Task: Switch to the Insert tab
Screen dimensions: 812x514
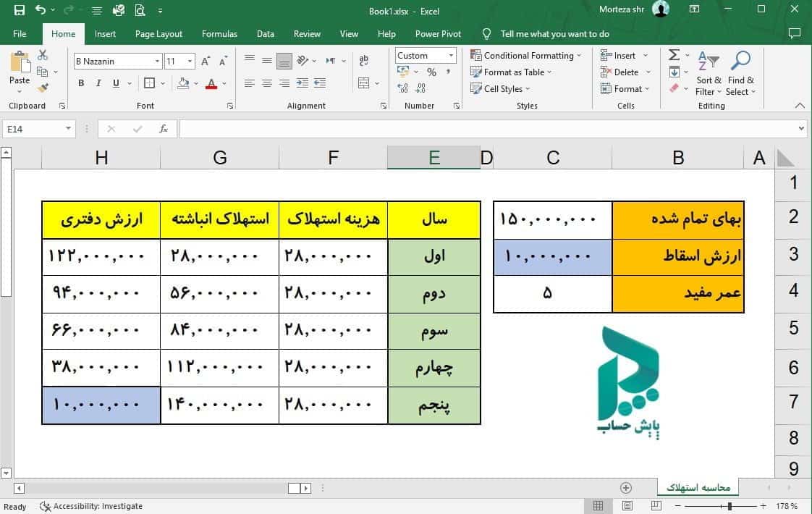Action: [105, 34]
